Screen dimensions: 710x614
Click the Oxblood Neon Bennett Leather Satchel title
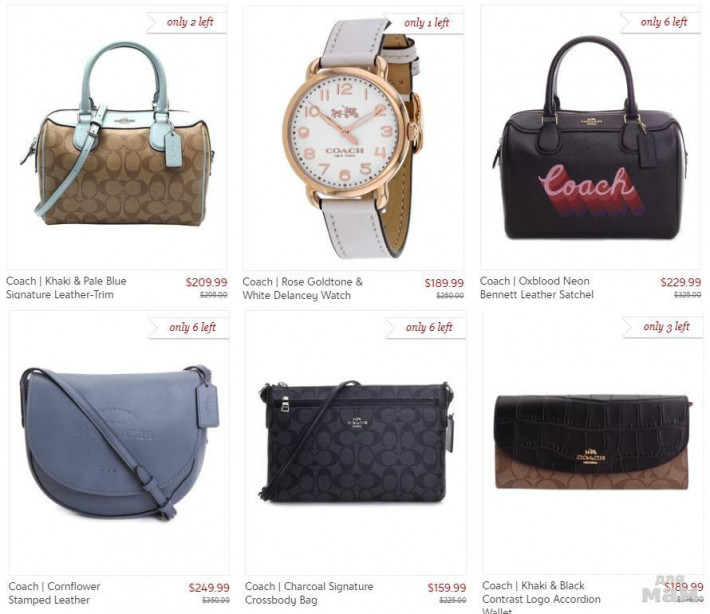[537, 288]
